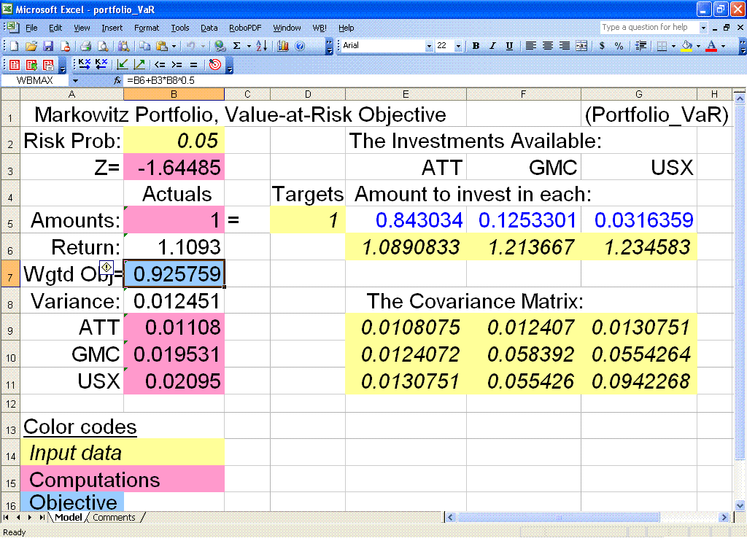Select row 5 header
Image resolution: width=747 pixels, height=560 pixels.
click(10, 220)
